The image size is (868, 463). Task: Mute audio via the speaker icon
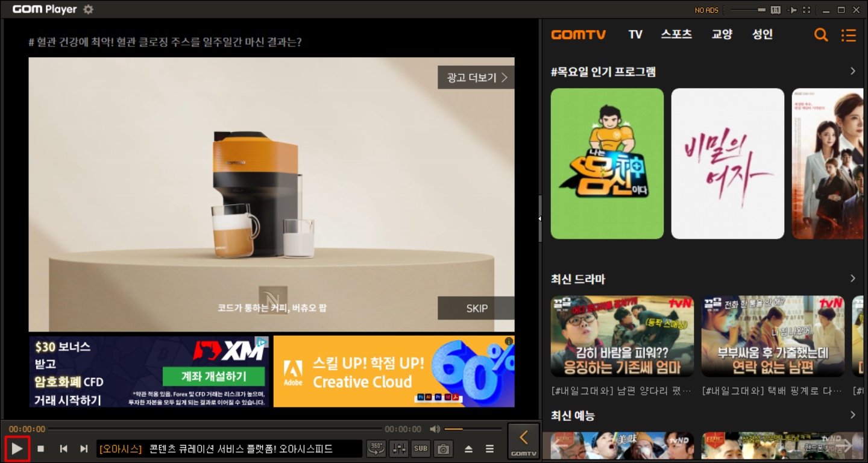pos(435,429)
